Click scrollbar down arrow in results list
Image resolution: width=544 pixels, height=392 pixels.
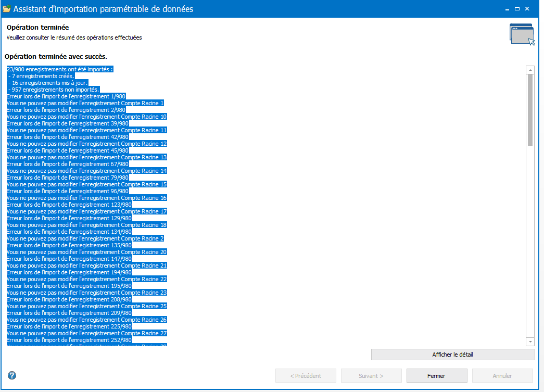[x=530, y=342]
